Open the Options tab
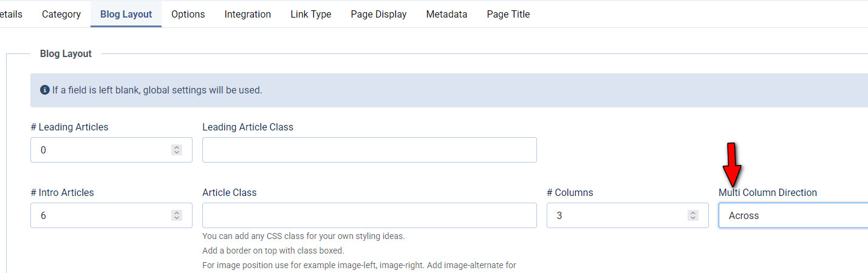868x273 pixels. pos(188,14)
